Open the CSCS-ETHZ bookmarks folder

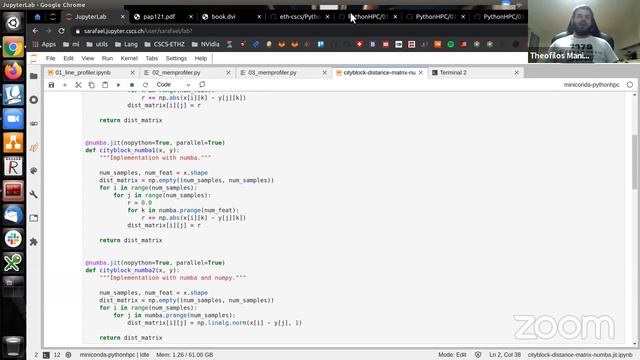164,44
